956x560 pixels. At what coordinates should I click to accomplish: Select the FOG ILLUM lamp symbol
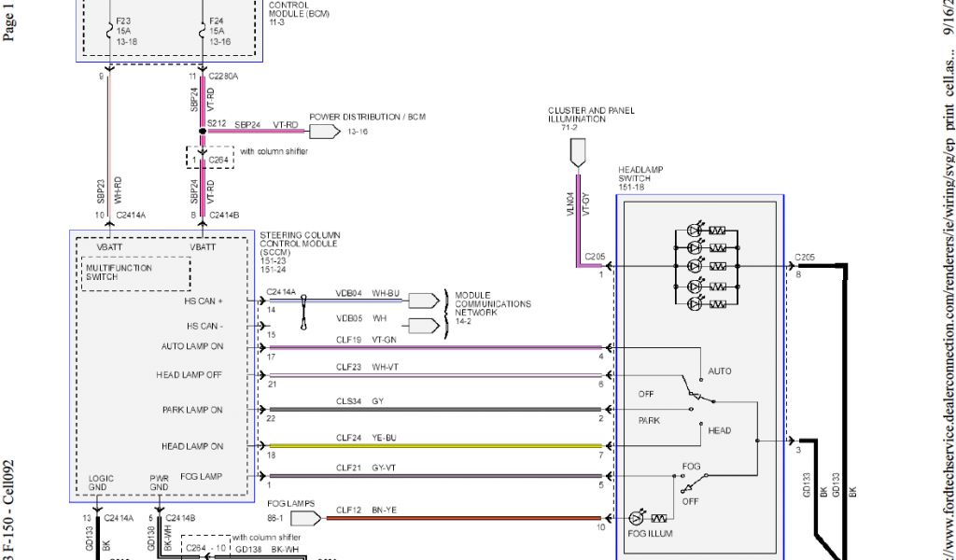tap(637, 517)
